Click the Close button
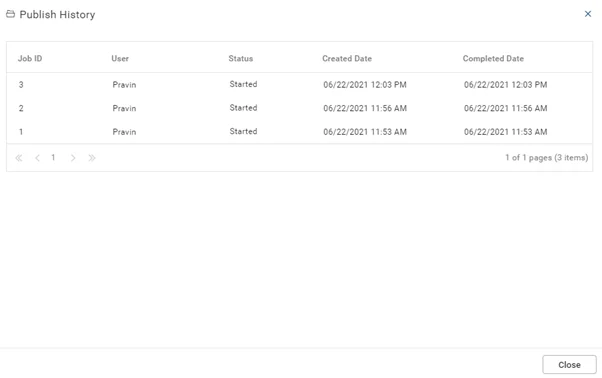The image size is (602, 378). pos(569,365)
